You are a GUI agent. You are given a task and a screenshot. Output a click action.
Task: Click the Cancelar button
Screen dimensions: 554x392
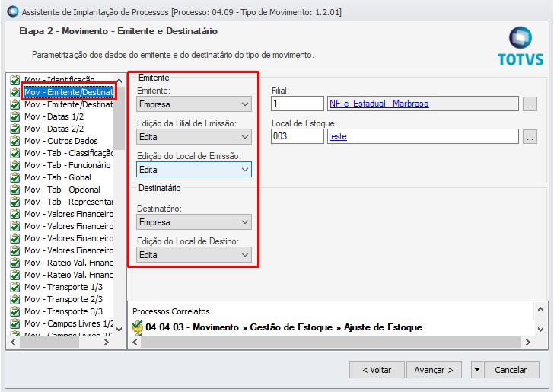[511, 370]
